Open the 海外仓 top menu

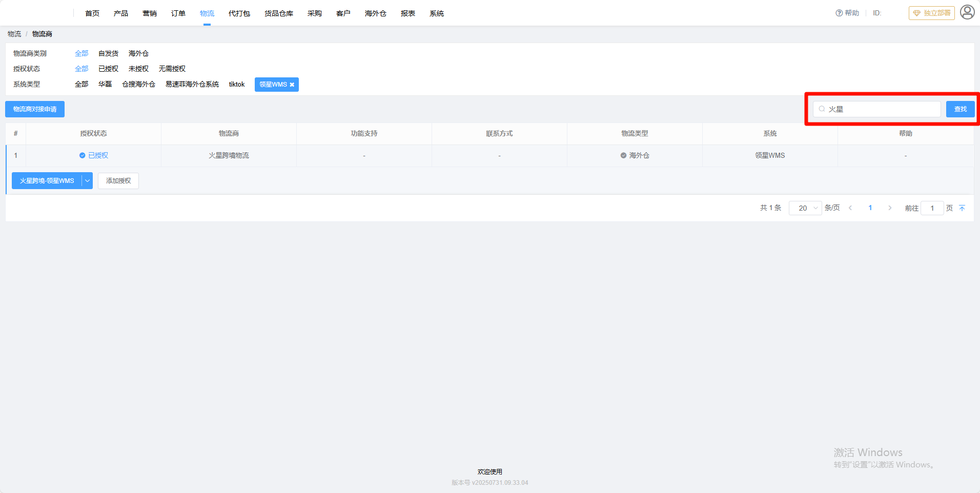(x=376, y=13)
